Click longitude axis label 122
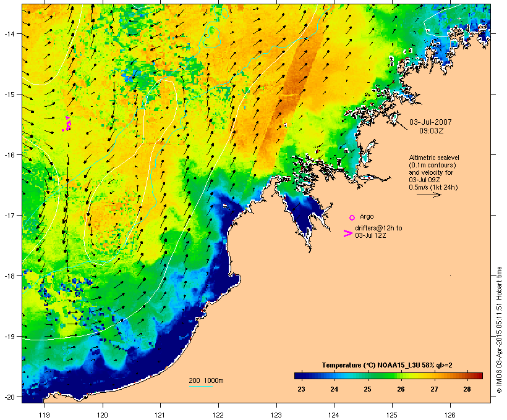The height and width of the screenshot is (420, 507). pos(218,415)
